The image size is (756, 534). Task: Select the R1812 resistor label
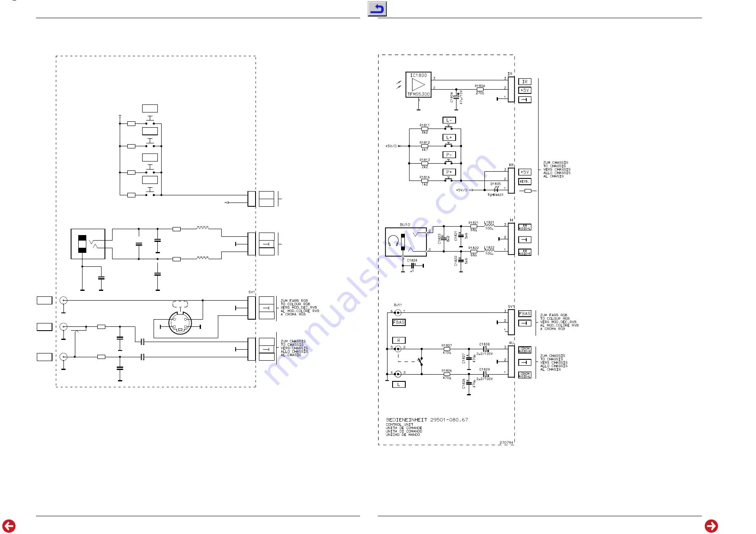424,142
